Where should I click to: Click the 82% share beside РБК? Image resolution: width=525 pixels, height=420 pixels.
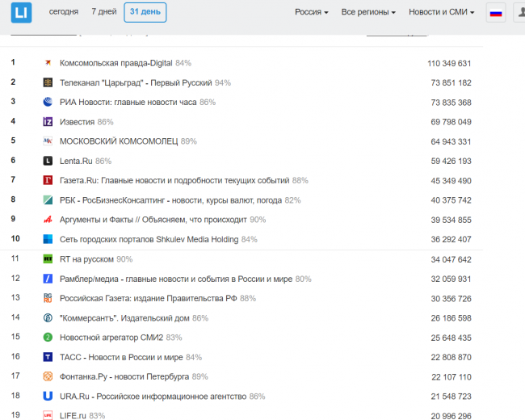tap(292, 200)
